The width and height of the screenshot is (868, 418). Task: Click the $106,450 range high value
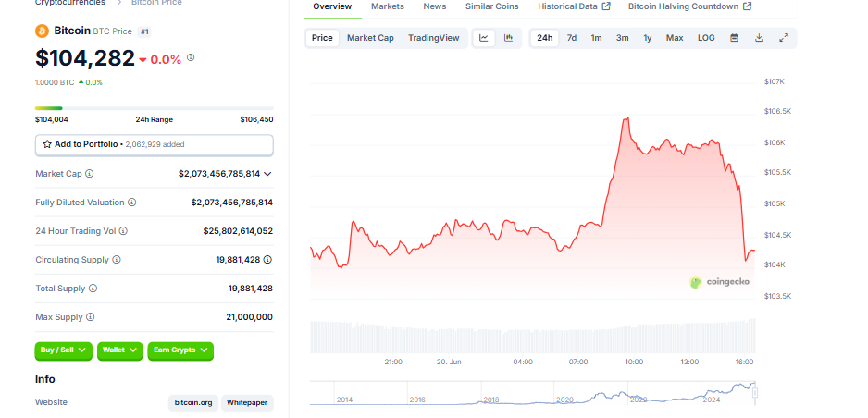point(256,119)
